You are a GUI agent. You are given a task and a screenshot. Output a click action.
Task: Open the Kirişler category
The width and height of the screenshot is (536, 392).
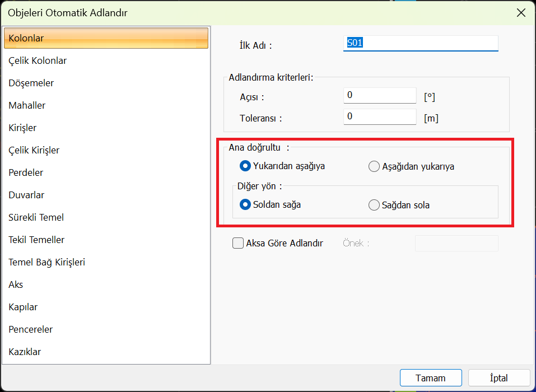[x=22, y=128]
